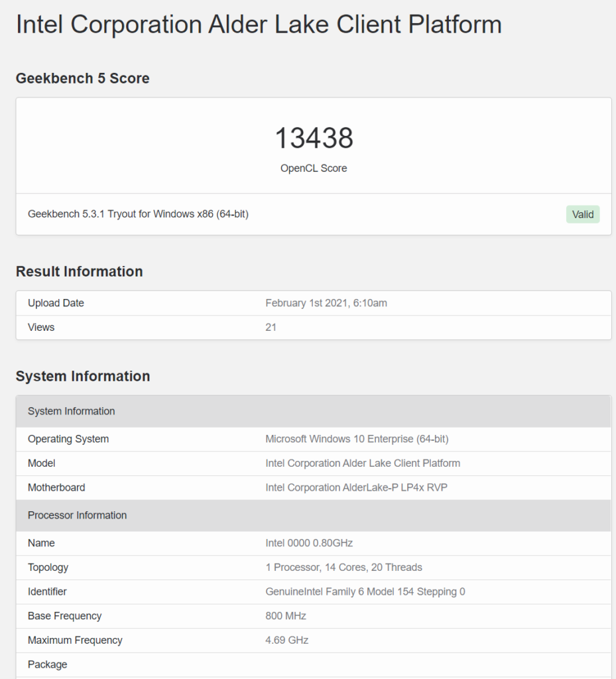The height and width of the screenshot is (679, 616).
Task: Click the Upload Date row value
Action: 326,303
